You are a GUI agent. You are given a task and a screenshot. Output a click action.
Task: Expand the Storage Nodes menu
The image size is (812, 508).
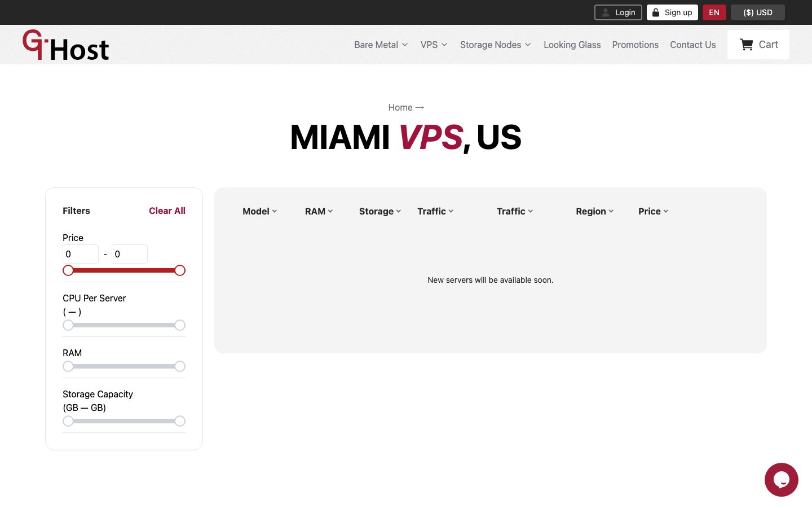click(496, 45)
